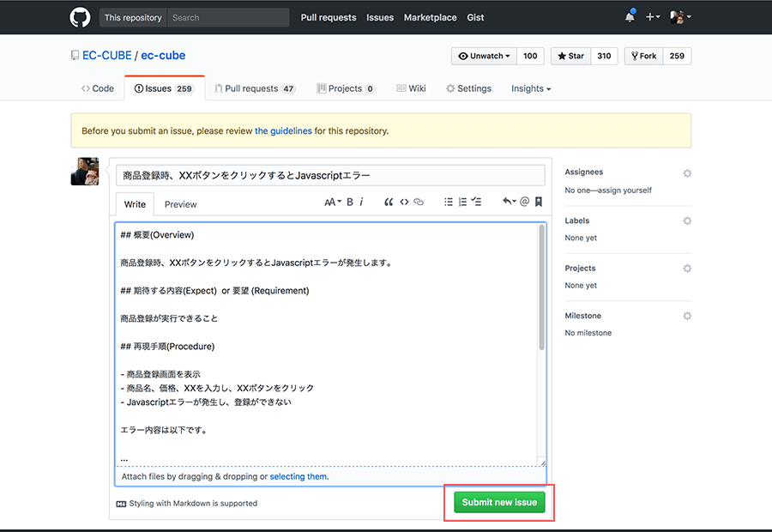Open notifications via the bell icon
The width and height of the screenshot is (772, 532).
coord(629,16)
